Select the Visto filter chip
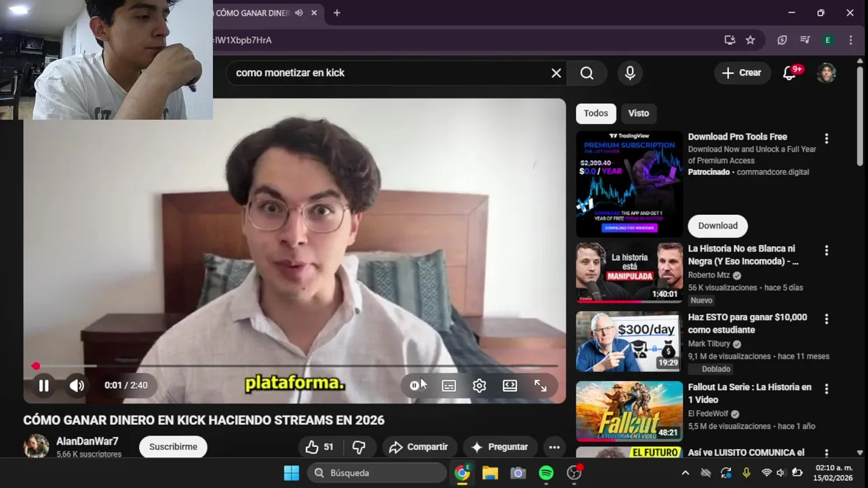This screenshot has width=868, height=488. point(639,113)
